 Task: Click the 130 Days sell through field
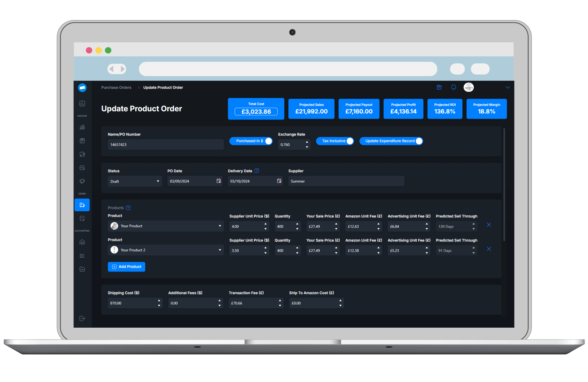pos(456,226)
